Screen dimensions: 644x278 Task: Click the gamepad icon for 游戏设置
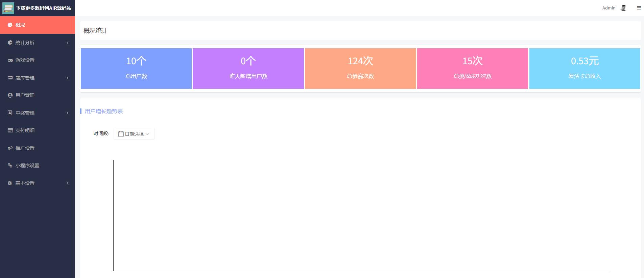click(x=10, y=60)
